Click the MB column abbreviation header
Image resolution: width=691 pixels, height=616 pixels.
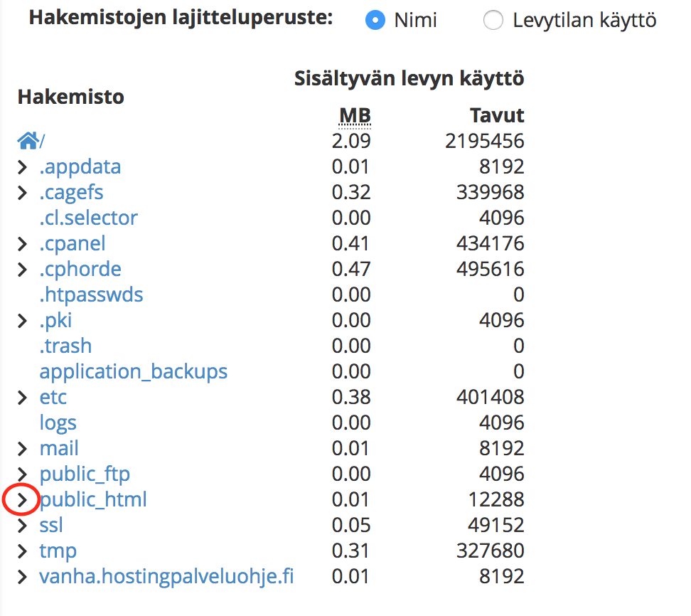355,115
